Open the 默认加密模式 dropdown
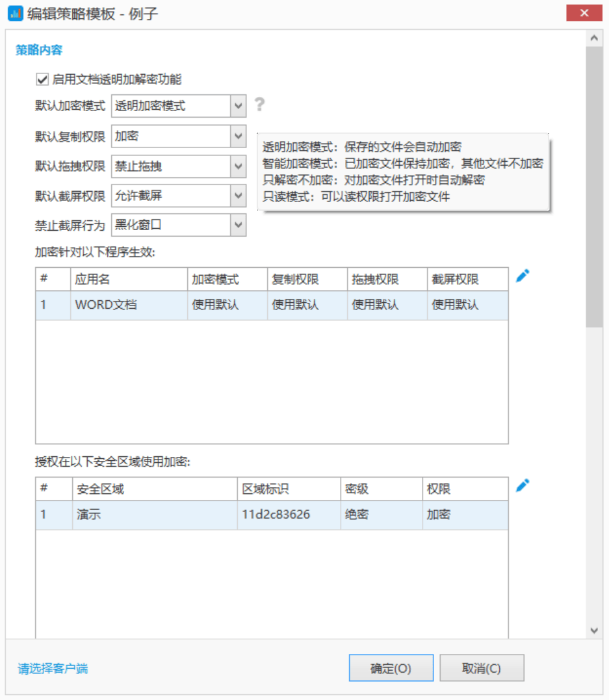609x700 pixels. click(x=238, y=105)
